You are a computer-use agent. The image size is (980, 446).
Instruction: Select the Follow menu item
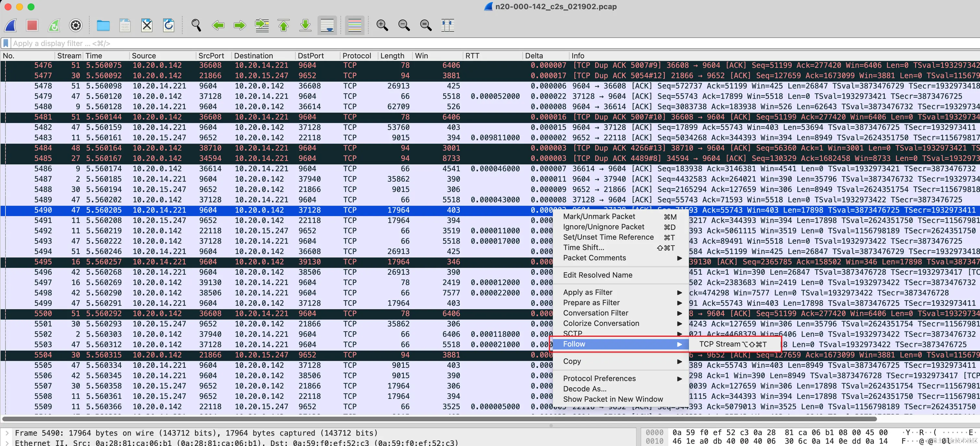click(621, 344)
